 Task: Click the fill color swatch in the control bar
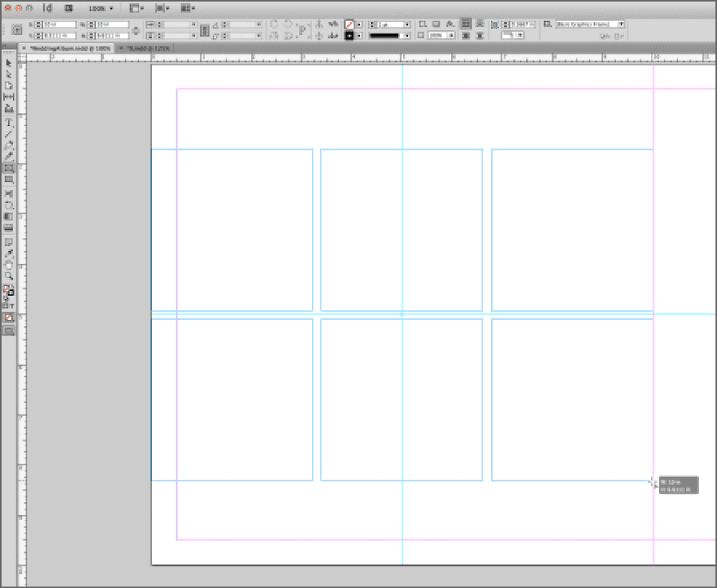click(349, 24)
